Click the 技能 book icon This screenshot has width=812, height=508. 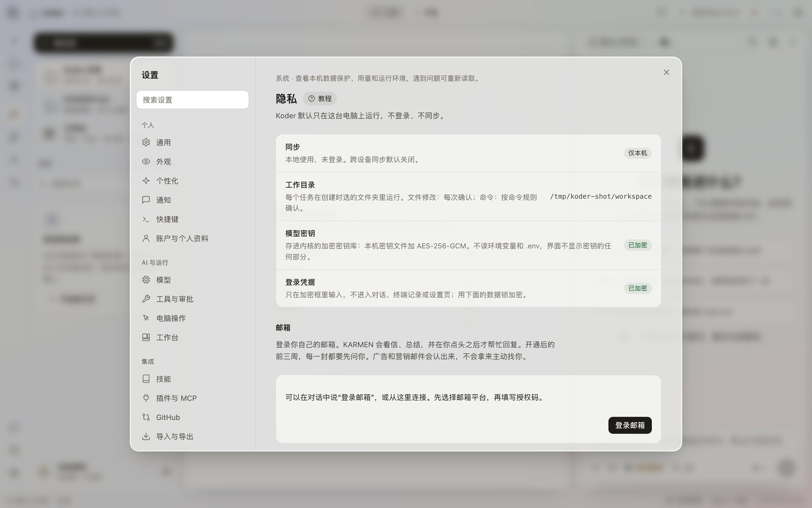tap(146, 379)
